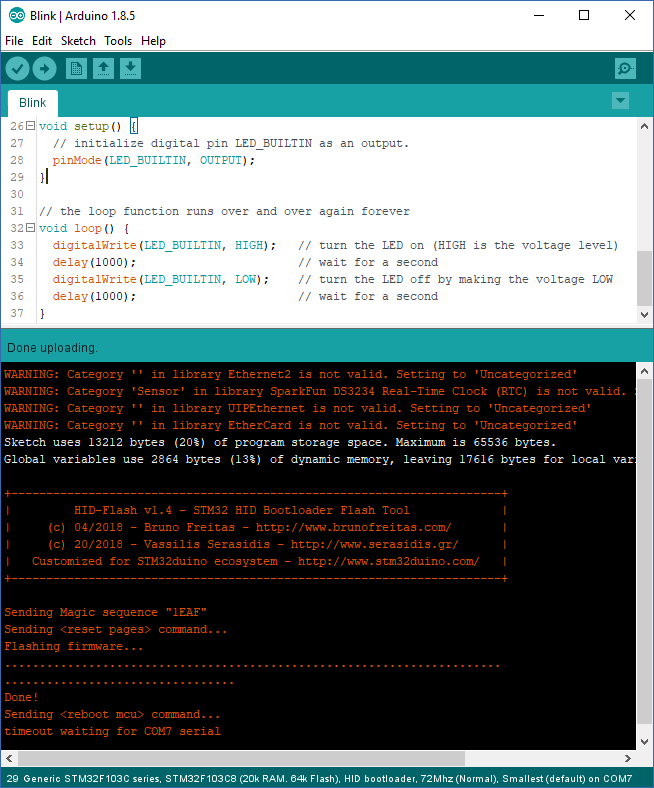Screen dimensions: 654x788
Task: Click 'delay(1000);' on line 36
Action: pyautogui.click(x=94, y=297)
